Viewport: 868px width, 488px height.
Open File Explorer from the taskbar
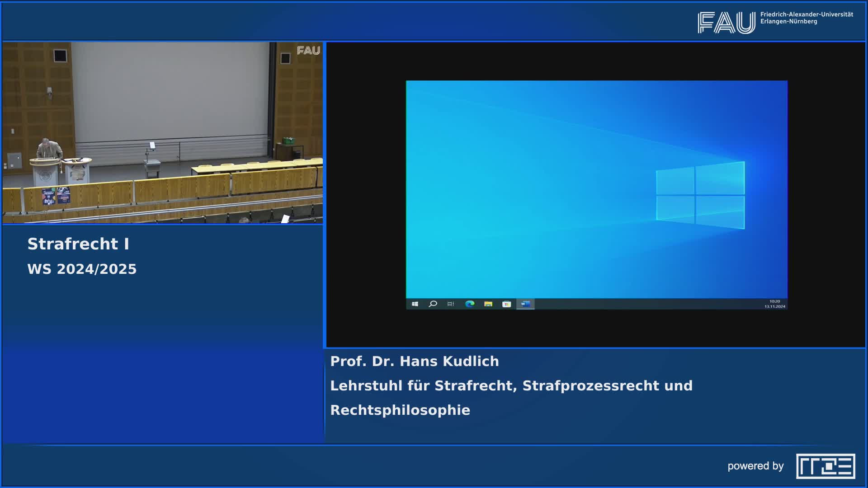click(488, 304)
